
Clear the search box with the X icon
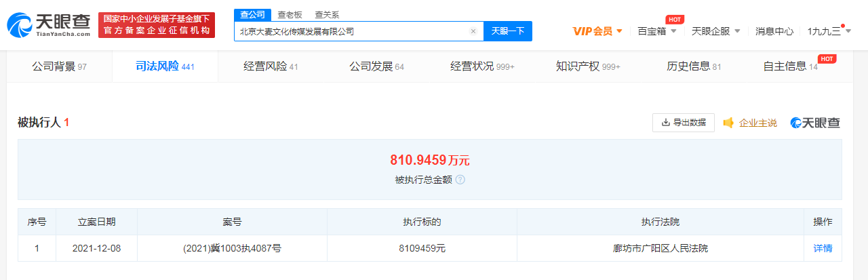[473, 31]
